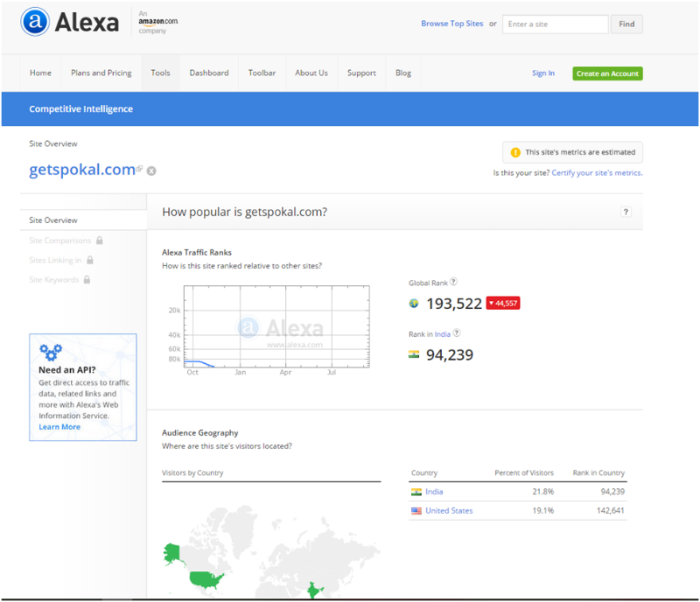The image size is (700, 602).
Task: Visit the About Us page
Action: pos(311,73)
